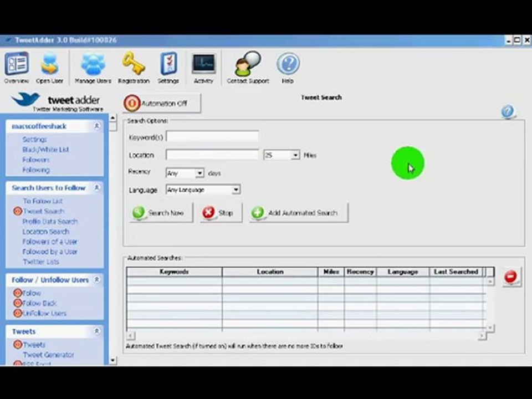The image size is (532, 399).
Task: Open the Overview toolbar icon
Action: tap(16, 68)
